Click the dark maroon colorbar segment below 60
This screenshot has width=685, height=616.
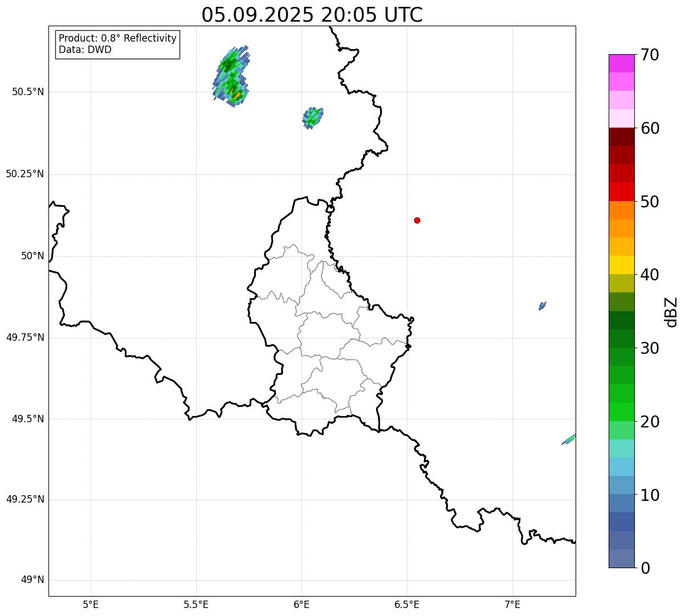(x=621, y=137)
